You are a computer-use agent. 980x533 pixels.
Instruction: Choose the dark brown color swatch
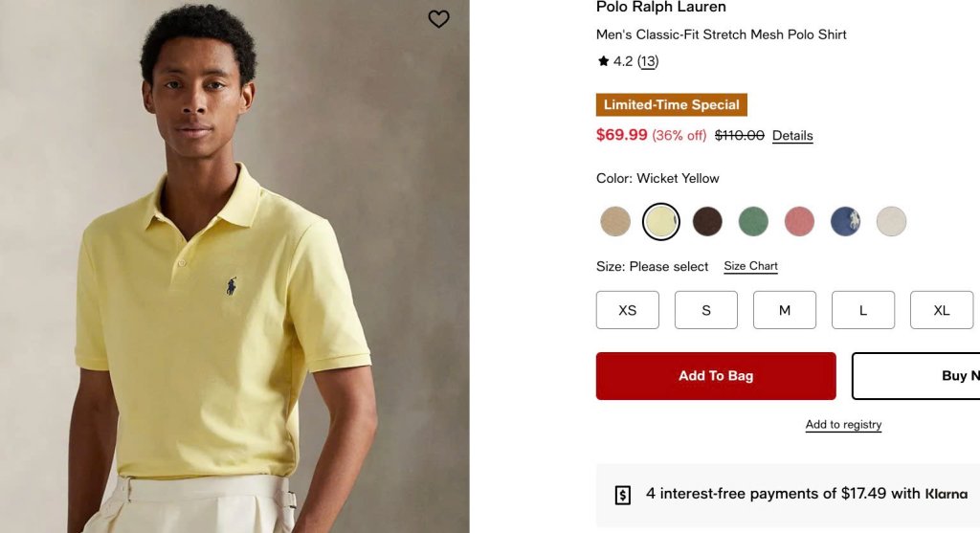pos(707,221)
